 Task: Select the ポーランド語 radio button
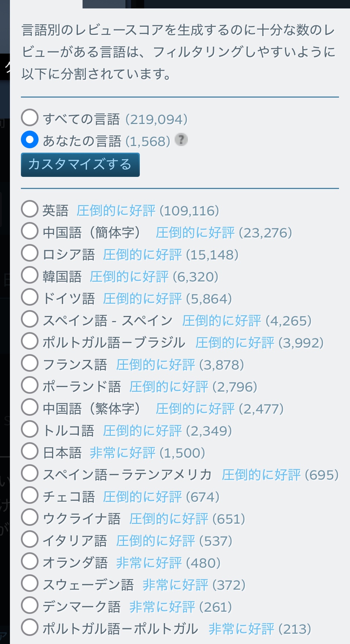[30, 385]
